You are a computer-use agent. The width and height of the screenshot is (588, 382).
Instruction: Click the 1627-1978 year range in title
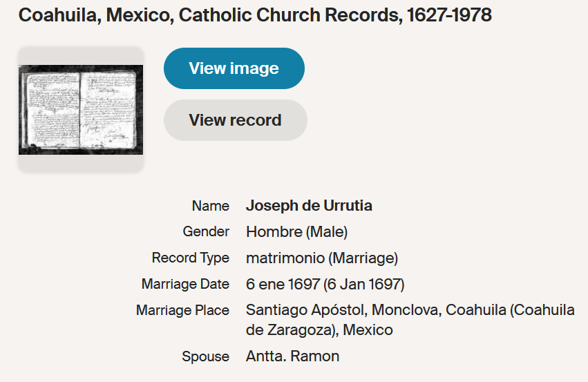point(449,15)
